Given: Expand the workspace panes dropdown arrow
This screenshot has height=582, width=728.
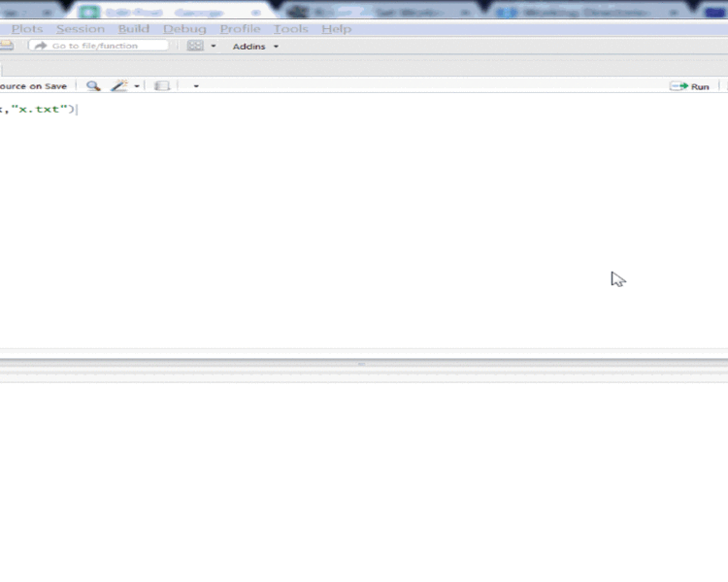Looking at the screenshot, I should click(x=214, y=46).
